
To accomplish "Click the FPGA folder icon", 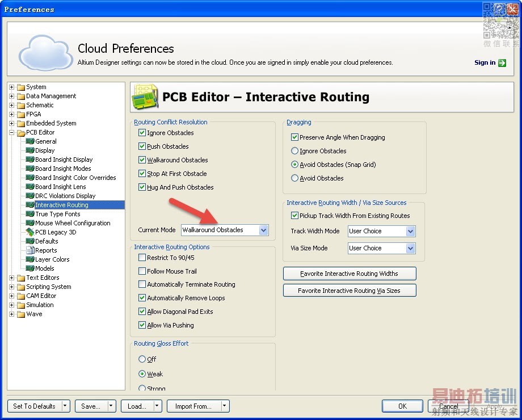I will tap(21, 114).
